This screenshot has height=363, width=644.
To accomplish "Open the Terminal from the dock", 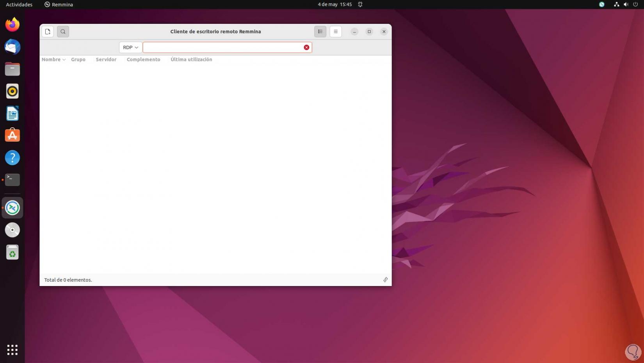I will coord(12,180).
